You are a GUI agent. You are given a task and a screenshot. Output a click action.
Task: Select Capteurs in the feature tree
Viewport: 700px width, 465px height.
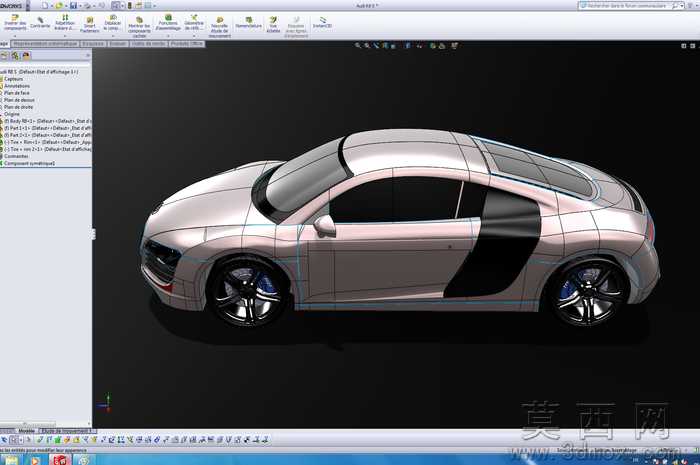click(x=13, y=79)
